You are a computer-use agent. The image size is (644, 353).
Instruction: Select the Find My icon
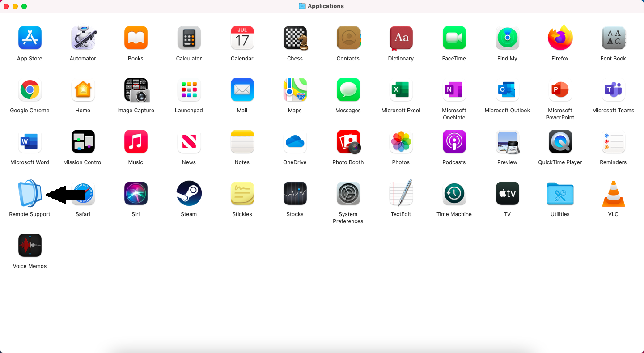507,38
